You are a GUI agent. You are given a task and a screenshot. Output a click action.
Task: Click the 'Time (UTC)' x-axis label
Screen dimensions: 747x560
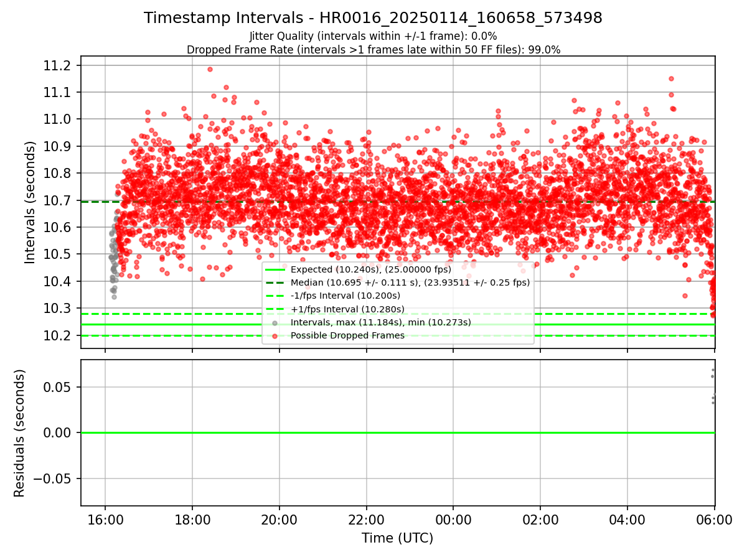click(397, 538)
